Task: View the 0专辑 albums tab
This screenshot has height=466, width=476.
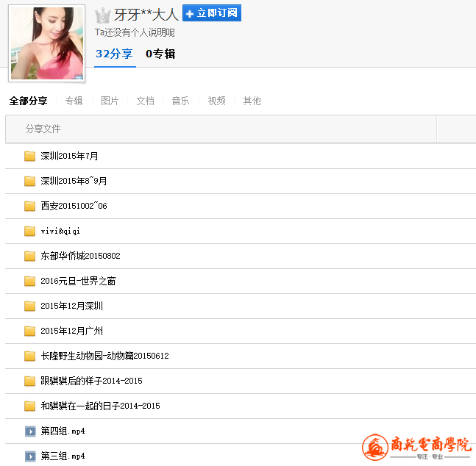Action: click(160, 54)
